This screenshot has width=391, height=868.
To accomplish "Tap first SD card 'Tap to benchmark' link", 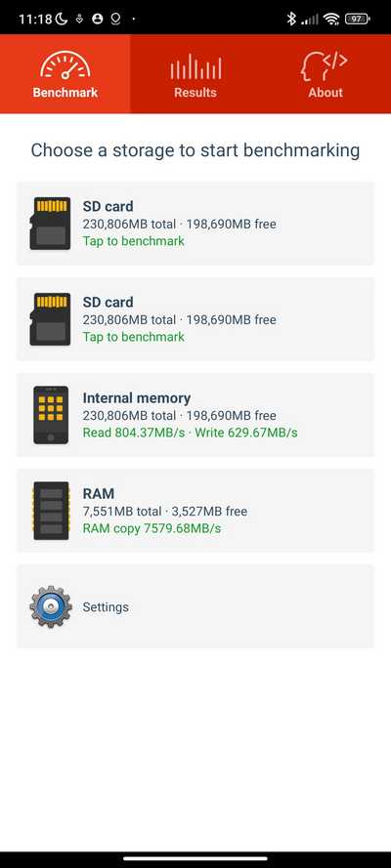I will point(134,241).
